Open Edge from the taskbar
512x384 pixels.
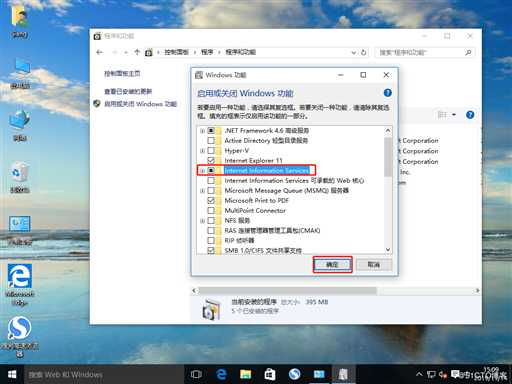click(221, 374)
